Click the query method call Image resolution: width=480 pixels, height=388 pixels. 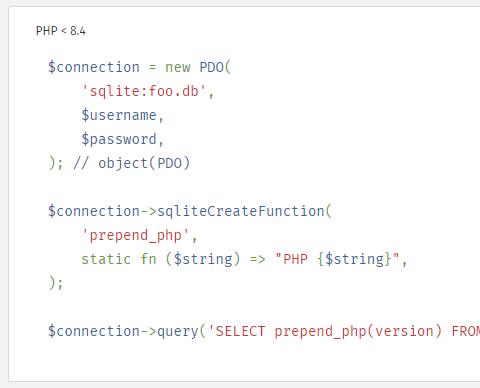pyautogui.click(x=177, y=331)
